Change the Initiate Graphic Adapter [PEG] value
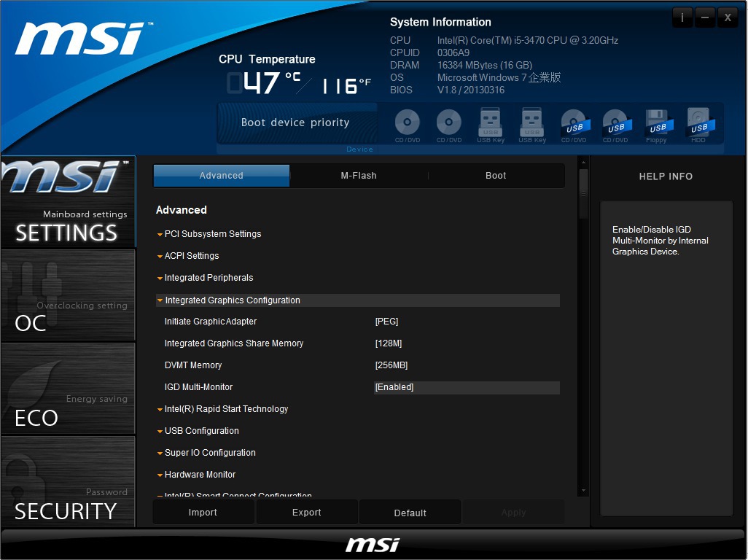The height and width of the screenshot is (560, 748). click(x=387, y=322)
